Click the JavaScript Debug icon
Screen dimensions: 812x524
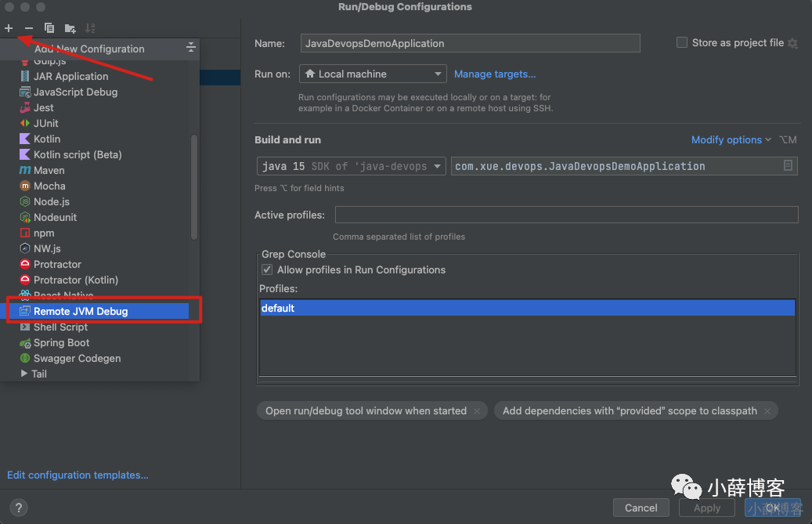pos(25,92)
